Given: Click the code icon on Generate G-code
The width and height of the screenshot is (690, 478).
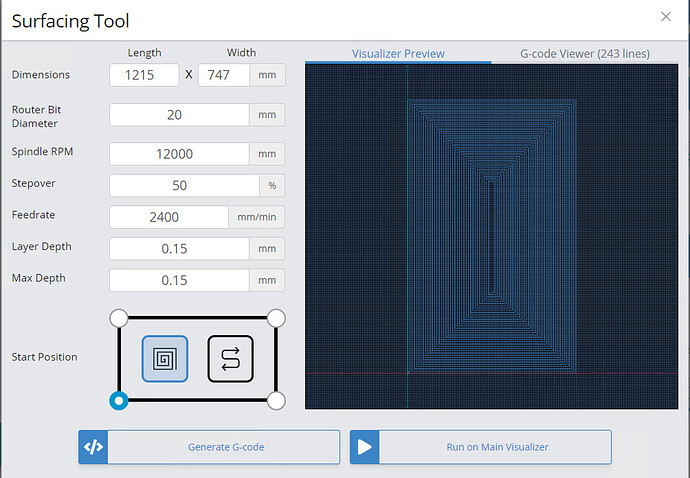Looking at the screenshot, I should click(x=93, y=447).
